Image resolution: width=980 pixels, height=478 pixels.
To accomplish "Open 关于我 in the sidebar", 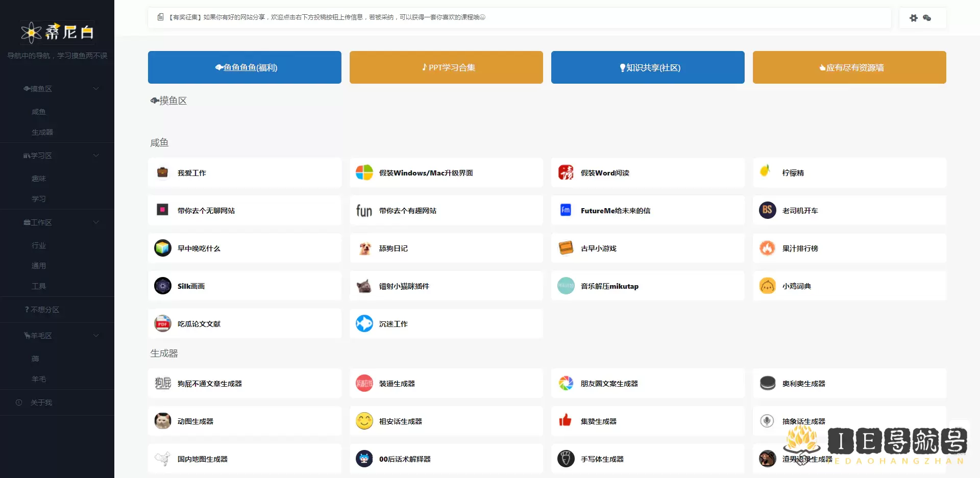I will [x=41, y=402].
